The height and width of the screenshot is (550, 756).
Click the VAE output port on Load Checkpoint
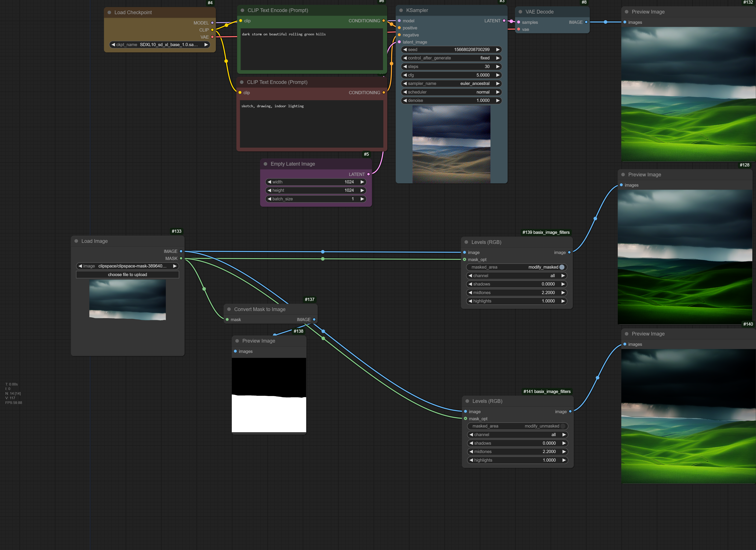[212, 37]
